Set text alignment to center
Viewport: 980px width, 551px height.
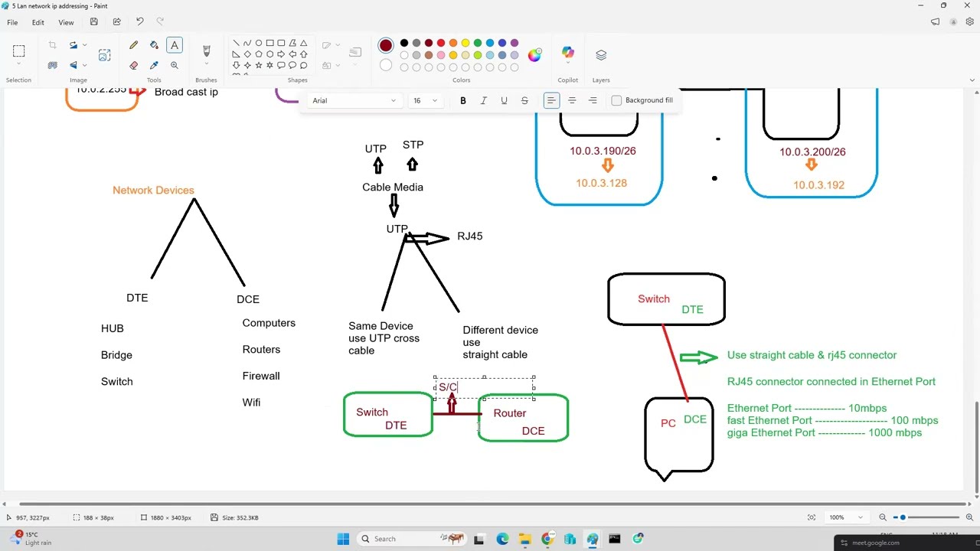pos(572,100)
